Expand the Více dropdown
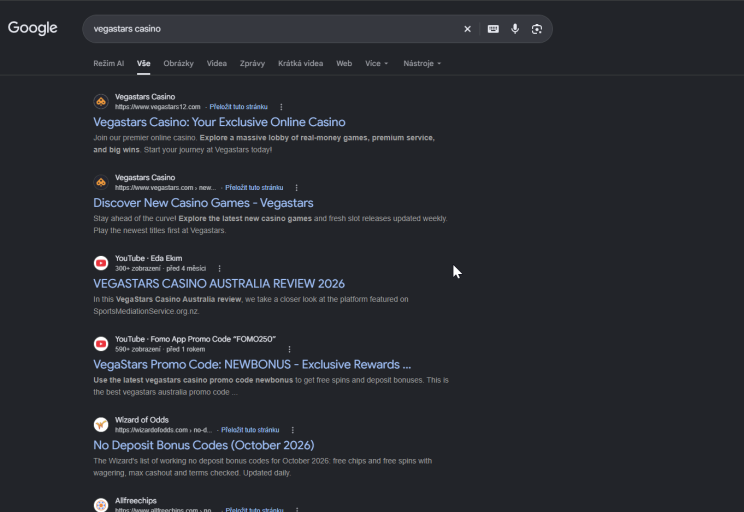Viewport: 744px width, 512px height. click(376, 63)
